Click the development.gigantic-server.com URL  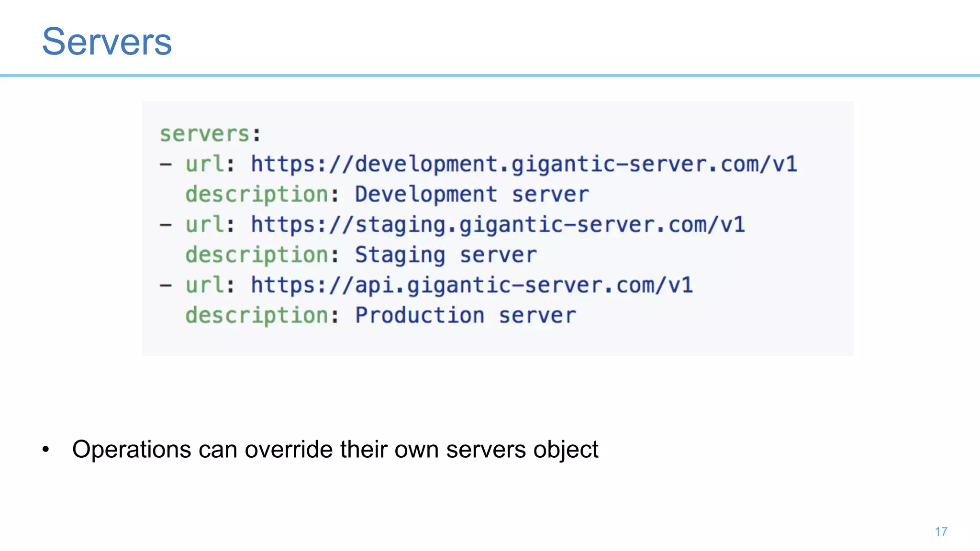(x=524, y=165)
